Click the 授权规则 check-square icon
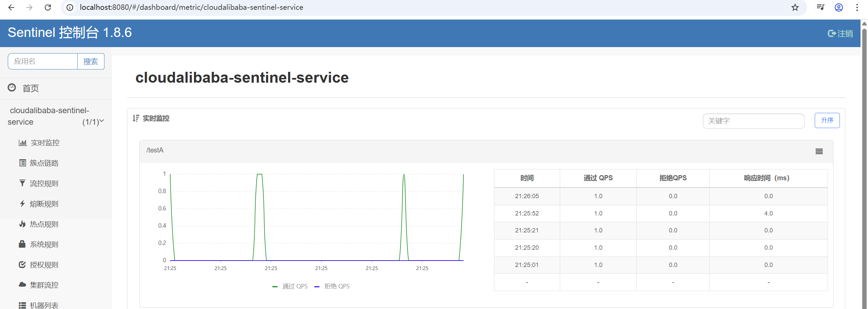Viewport: 868px width, 309px height. (22, 265)
